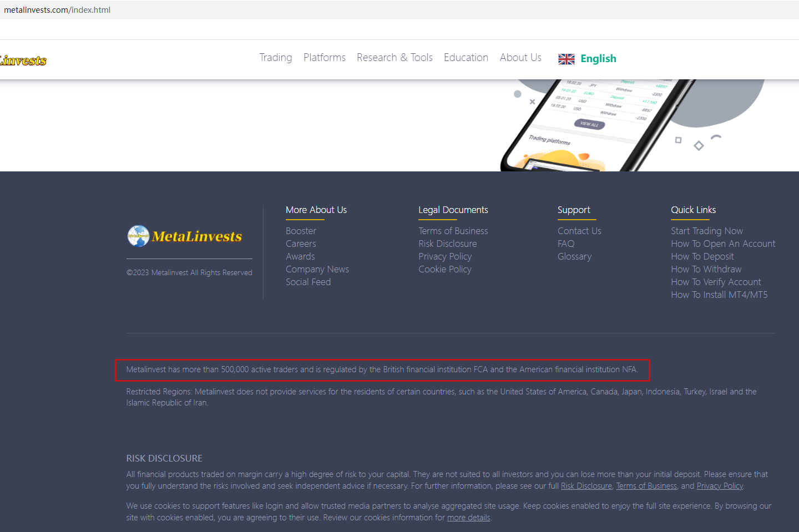Open Company News in footer

[317, 269]
